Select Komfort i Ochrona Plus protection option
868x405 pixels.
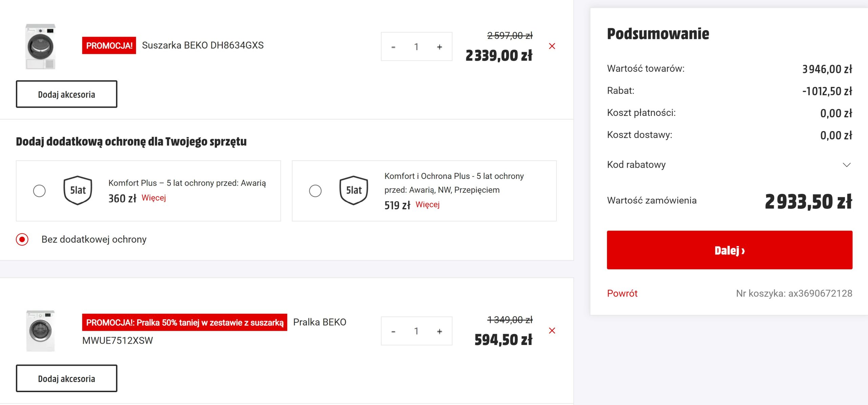pyautogui.click(x=315, y=191)
